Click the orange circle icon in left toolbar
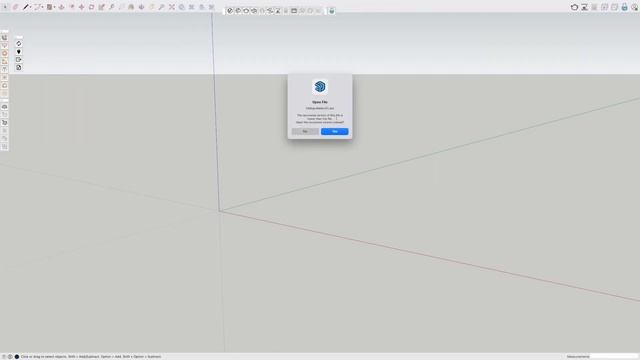The width and height of the screenshot is (640, 360). coord(4,53)
